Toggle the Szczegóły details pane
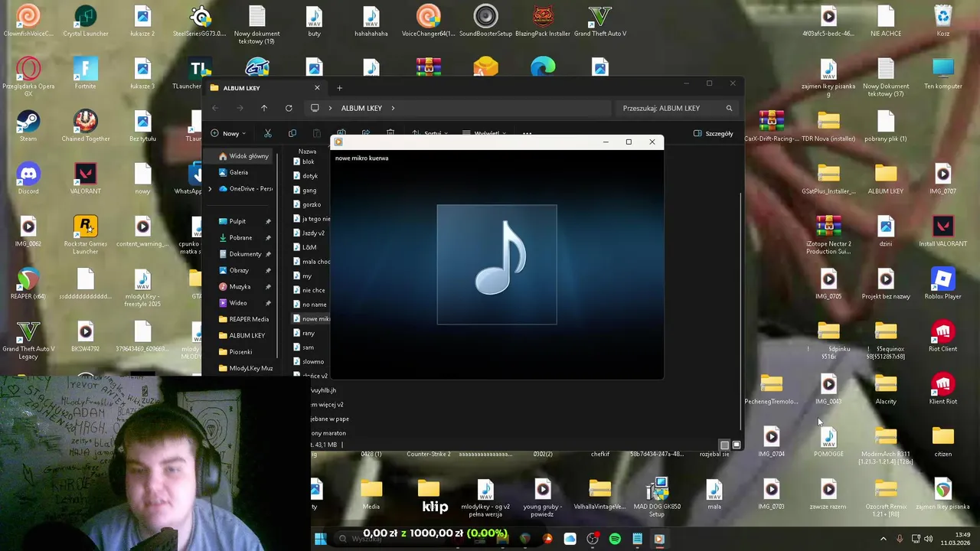The image size is (980, 551). click(x=713, y=133)
